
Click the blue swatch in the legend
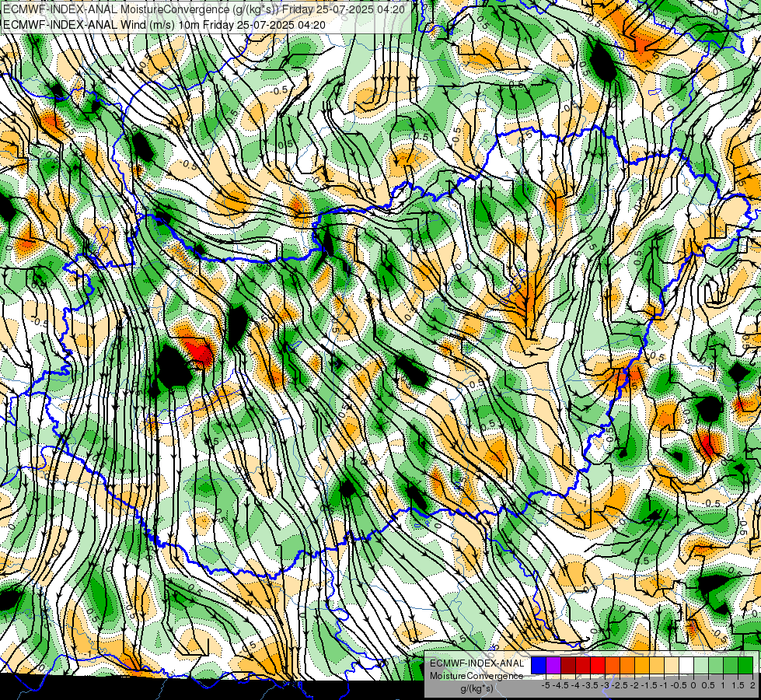[539, 665]
